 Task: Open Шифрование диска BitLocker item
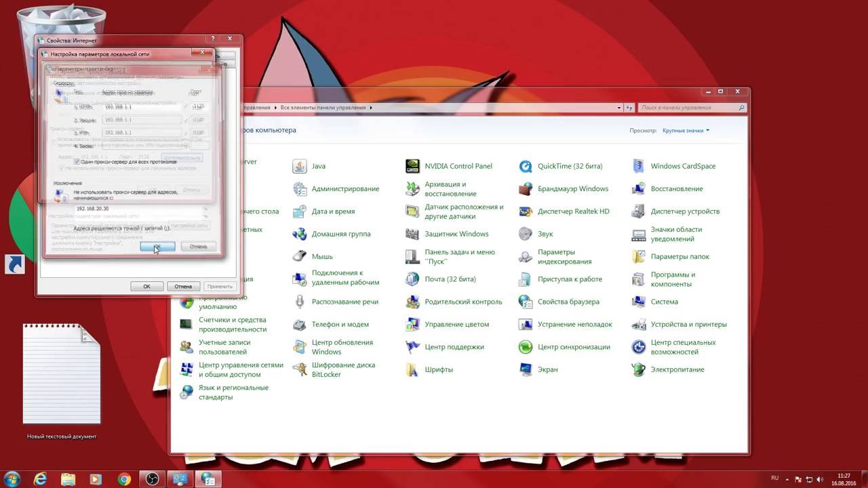[x=334, y=369]
